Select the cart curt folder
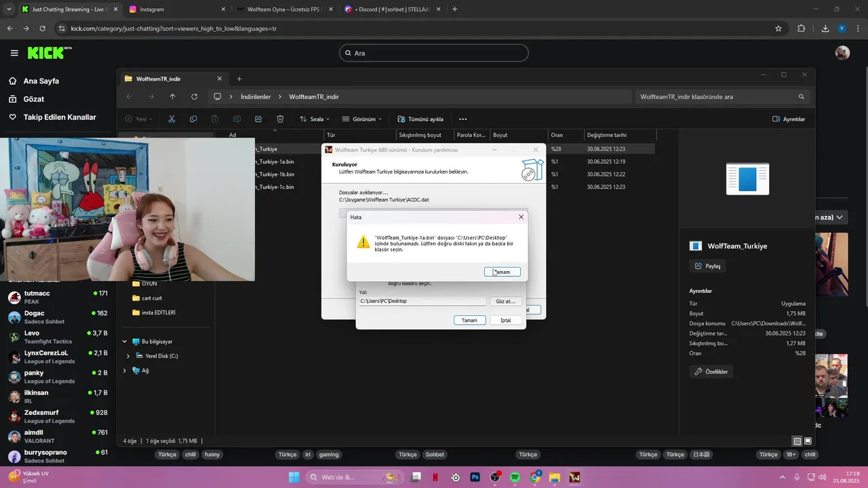Viewport: 868px width, 488px height. click(148, 298)
